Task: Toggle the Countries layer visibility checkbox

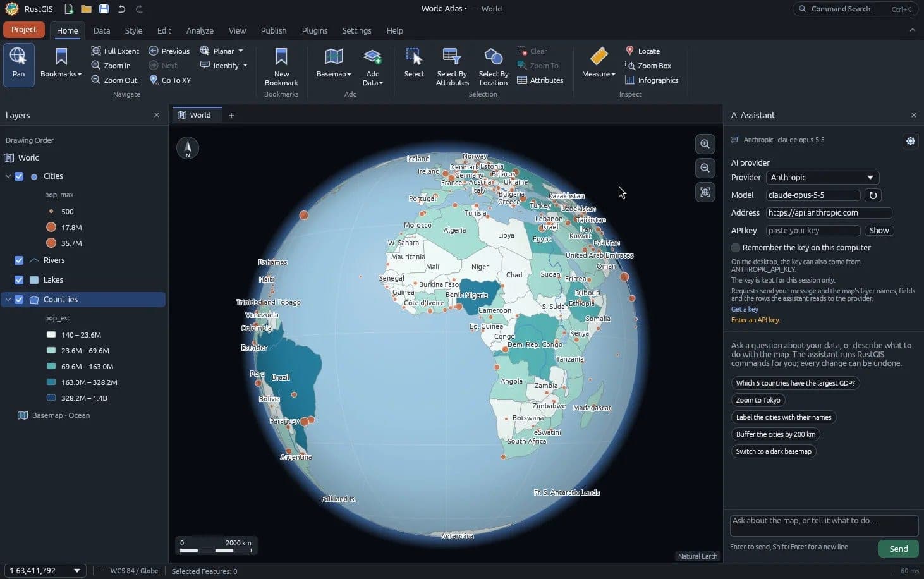Action: pos(19,300)
